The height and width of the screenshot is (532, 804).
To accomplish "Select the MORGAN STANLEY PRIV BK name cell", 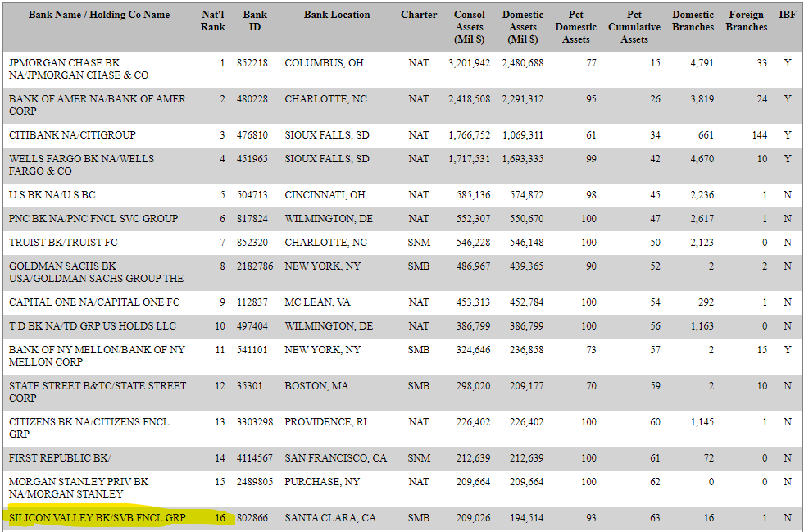I will [79, 488].
